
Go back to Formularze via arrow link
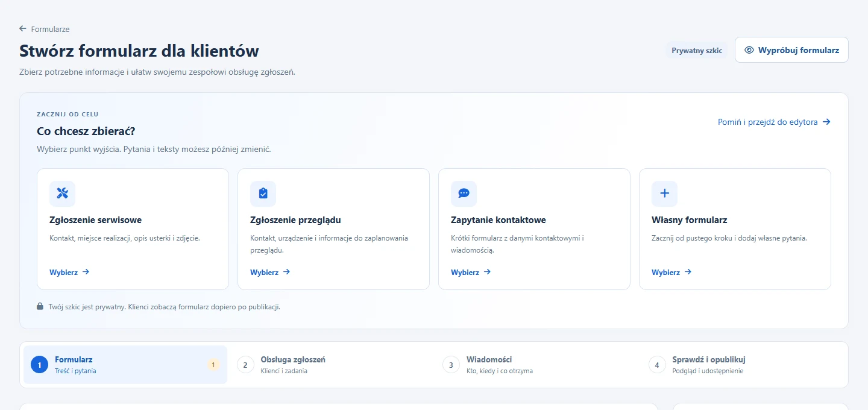click(45, 29)
